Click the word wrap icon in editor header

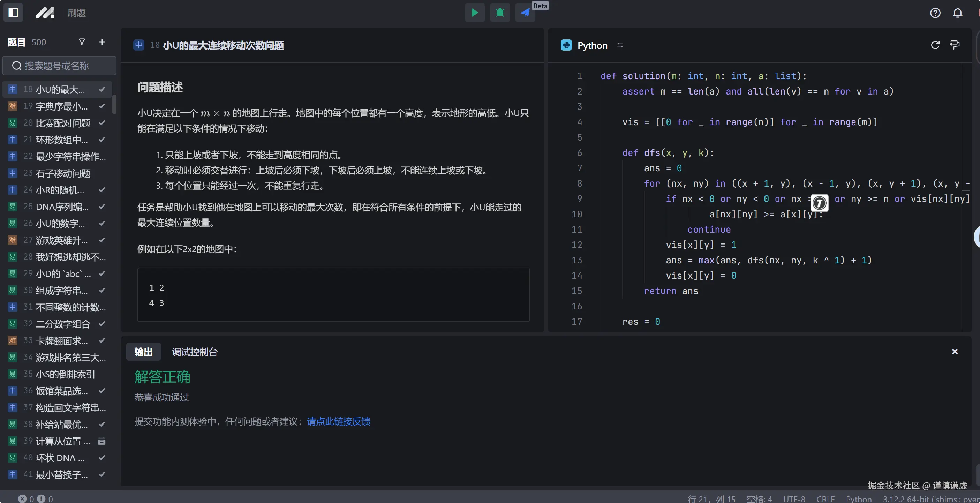tap(955, 45)
